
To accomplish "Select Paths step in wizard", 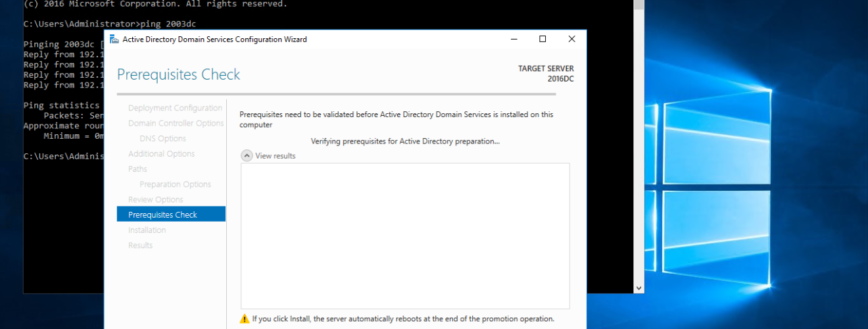I will [138, 168].
